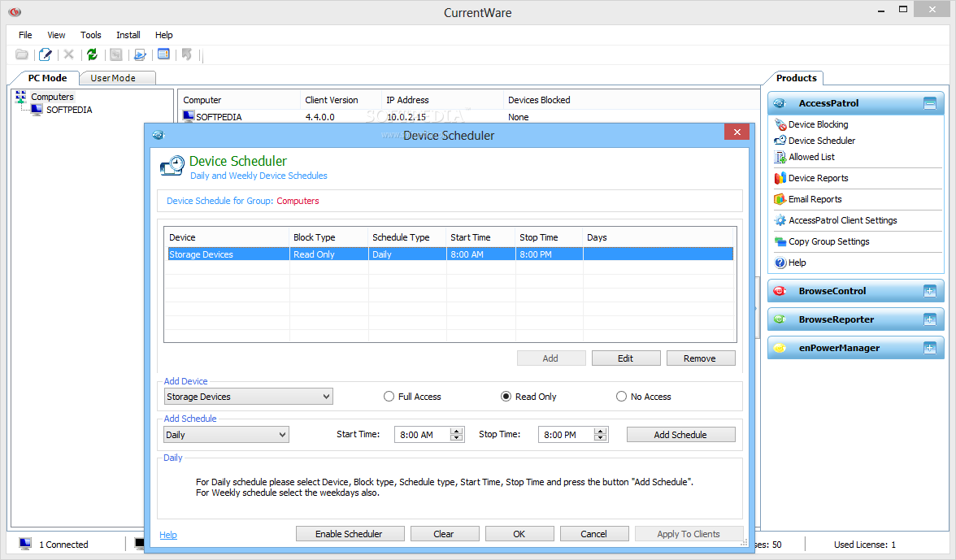Open the Help link in the dialog footer
956x560 pixels.
tap(168, 535)
